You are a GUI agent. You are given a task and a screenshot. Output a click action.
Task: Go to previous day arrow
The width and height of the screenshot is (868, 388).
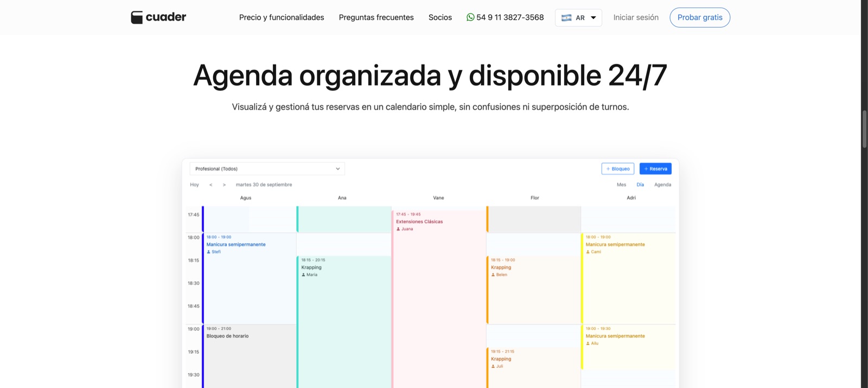point(211,185)
